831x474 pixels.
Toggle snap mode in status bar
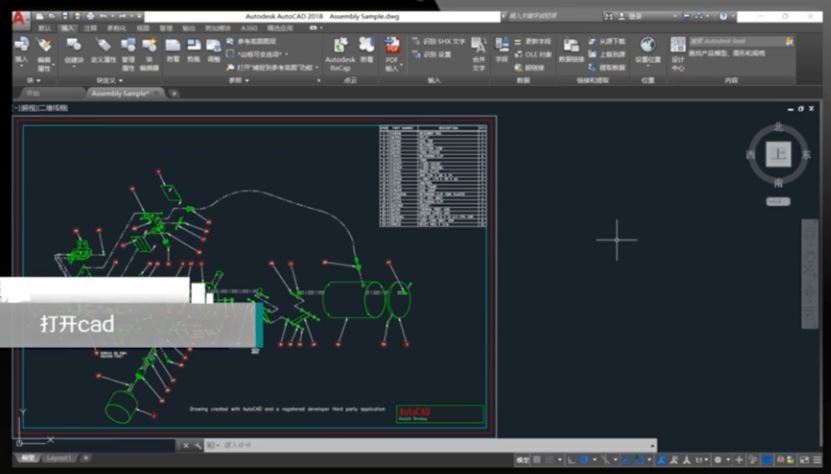[550, 460]
